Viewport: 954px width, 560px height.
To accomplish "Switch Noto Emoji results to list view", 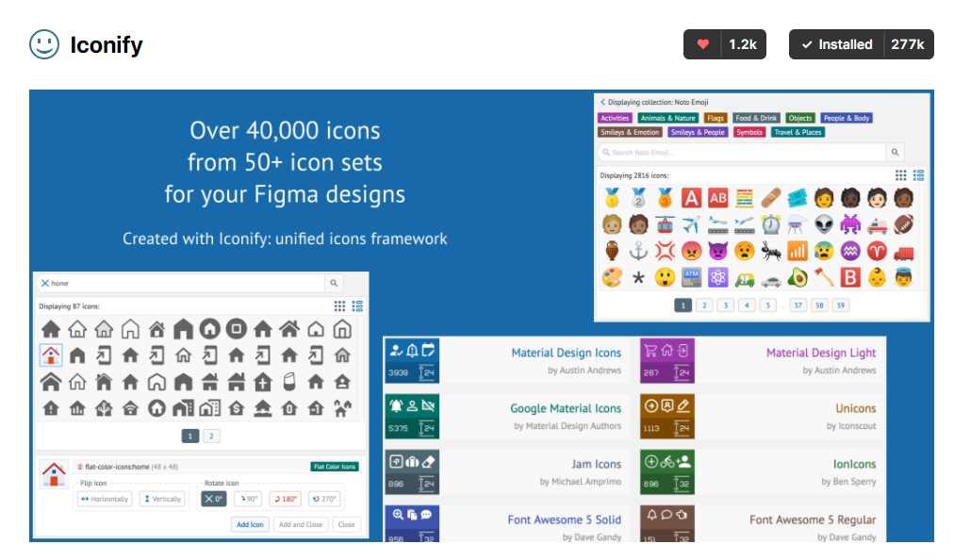I will click(x=919, y=175).
